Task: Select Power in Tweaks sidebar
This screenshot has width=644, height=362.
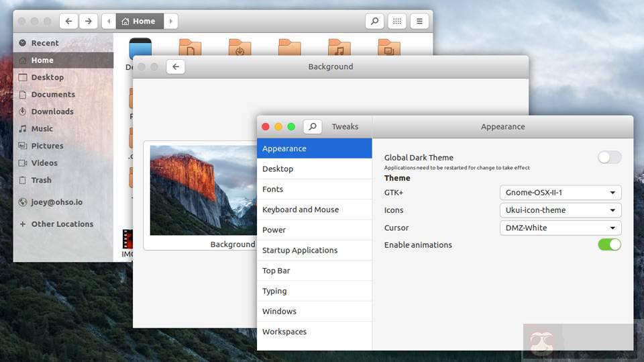Action: 314,230
